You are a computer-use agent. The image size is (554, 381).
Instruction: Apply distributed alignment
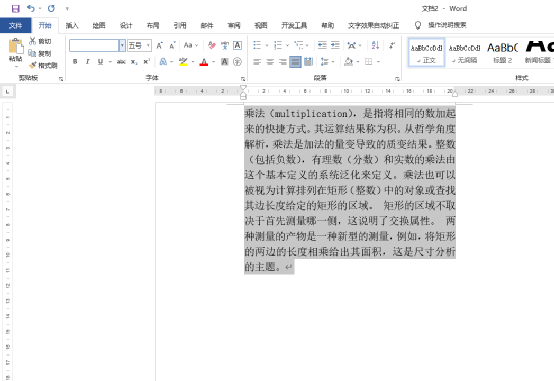tap(308, 62)
